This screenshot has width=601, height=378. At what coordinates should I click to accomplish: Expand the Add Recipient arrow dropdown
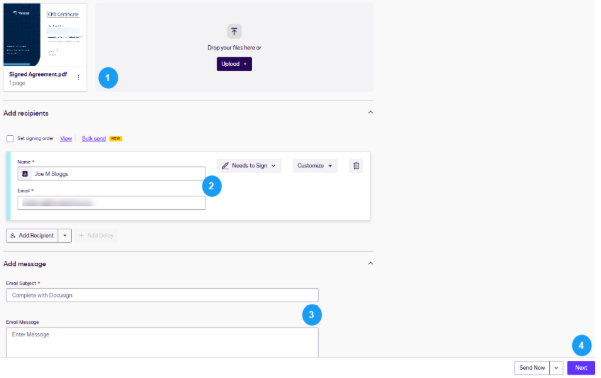coord(65,235)
